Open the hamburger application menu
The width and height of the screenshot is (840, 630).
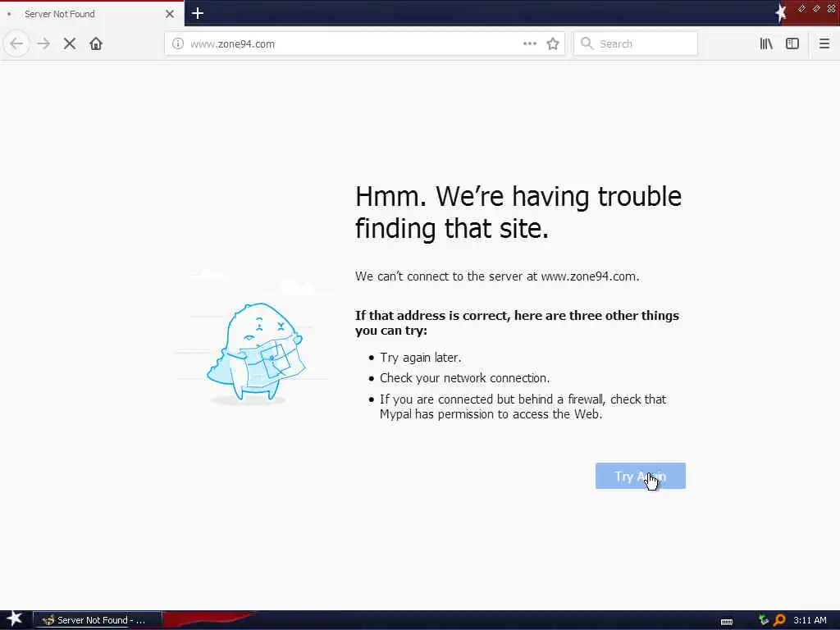coord(824,44)
